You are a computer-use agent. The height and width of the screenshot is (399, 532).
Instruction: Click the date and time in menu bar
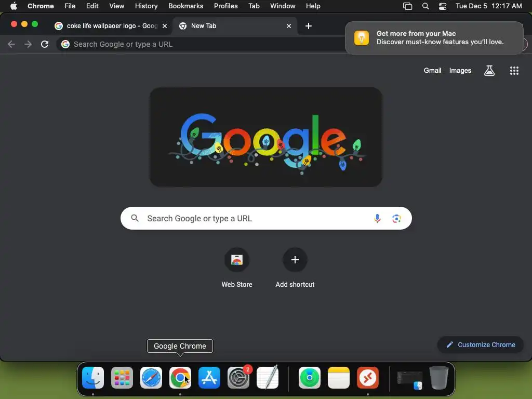point(488,6)
